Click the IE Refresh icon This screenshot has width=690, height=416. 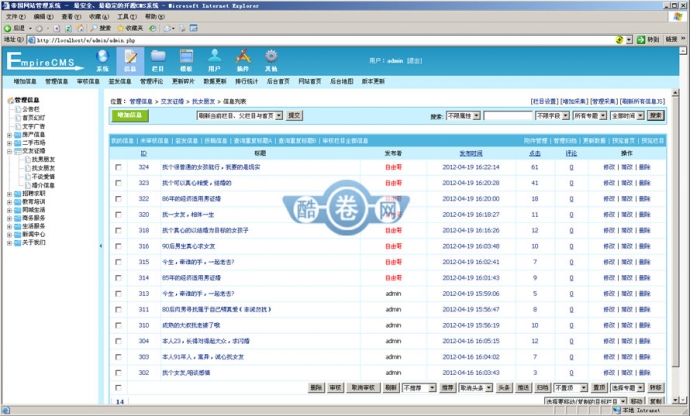click(x=68, y=28)
